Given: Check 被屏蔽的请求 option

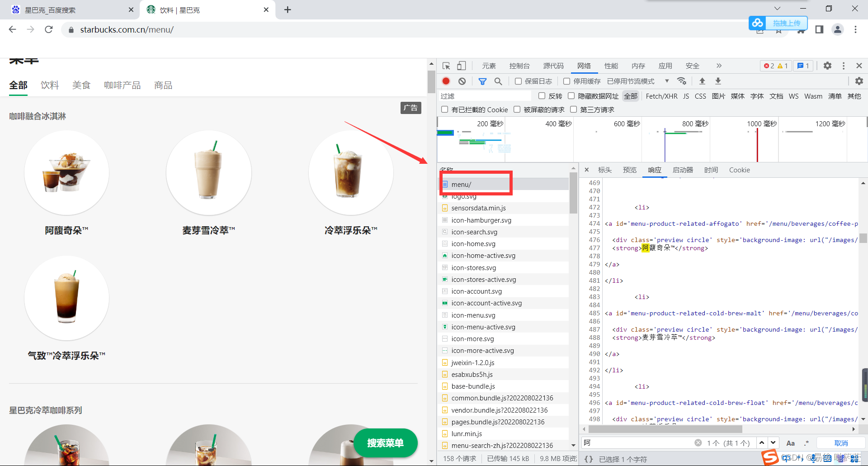Looking at the screenshot, I should click(517, 109).
